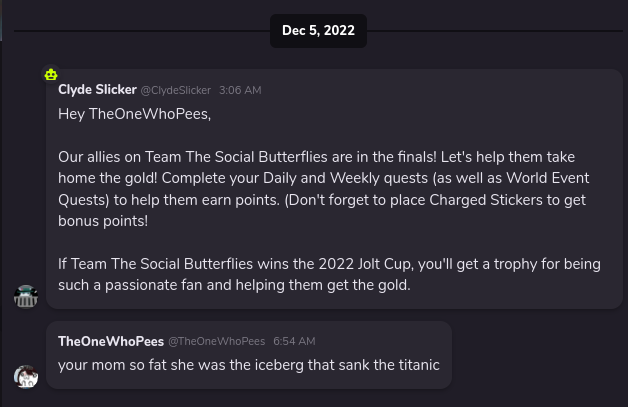Click the Clyde Slicker display name

[97, 89]
